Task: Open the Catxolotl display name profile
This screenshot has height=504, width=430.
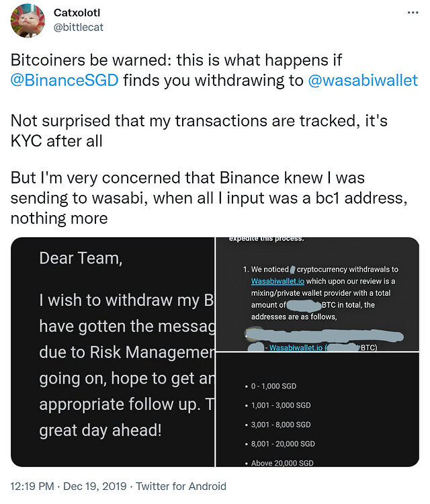Action: point(79,13)
